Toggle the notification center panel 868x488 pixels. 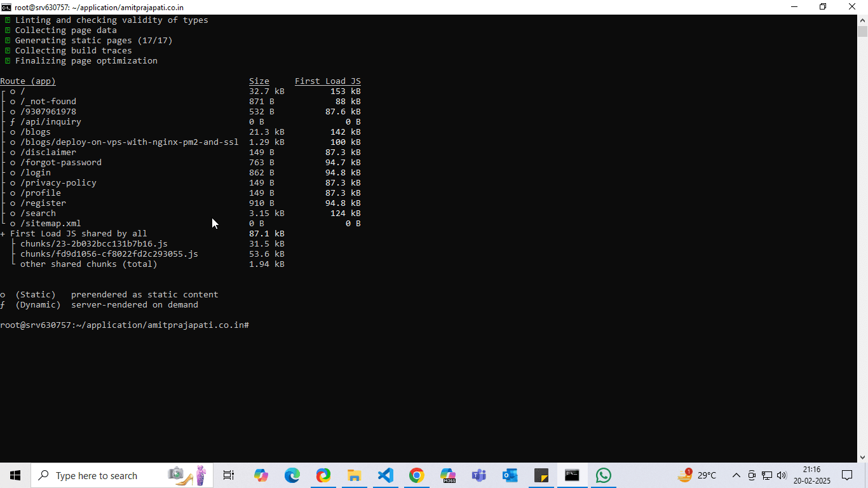847,475
